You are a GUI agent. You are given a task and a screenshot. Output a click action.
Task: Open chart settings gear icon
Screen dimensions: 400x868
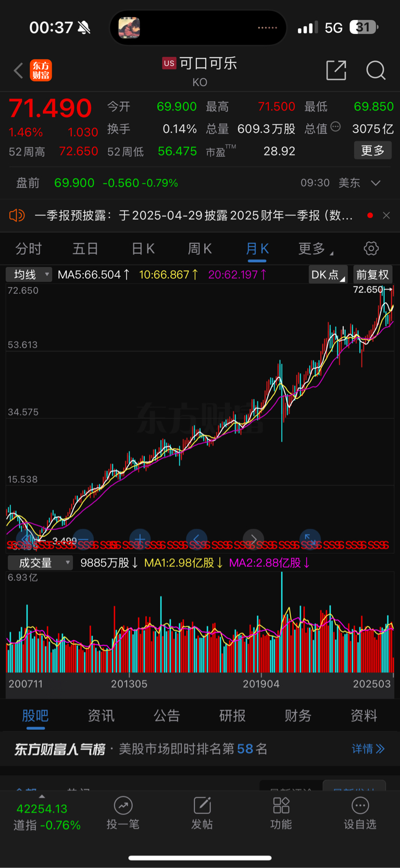(x=371, y=248)
